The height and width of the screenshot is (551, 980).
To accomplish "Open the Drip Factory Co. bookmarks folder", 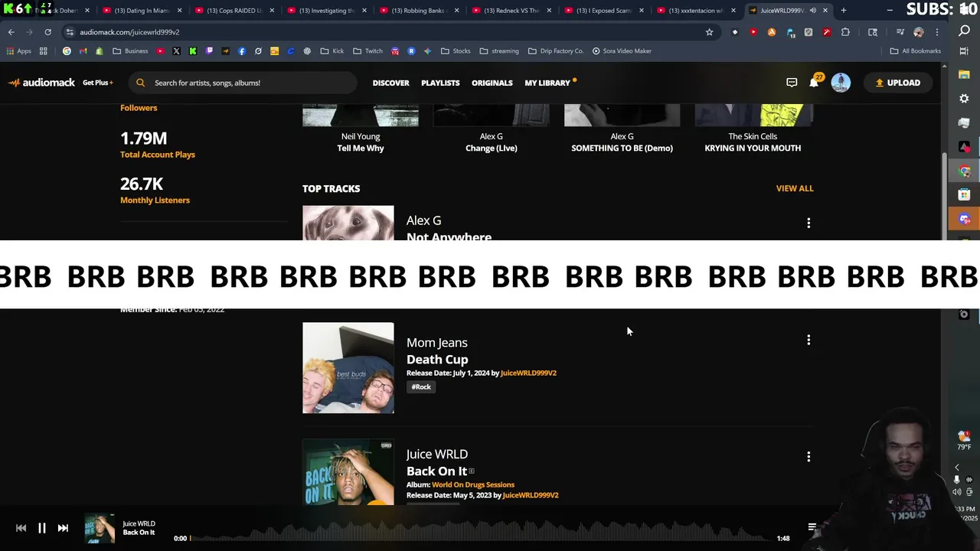I will 556,51.
